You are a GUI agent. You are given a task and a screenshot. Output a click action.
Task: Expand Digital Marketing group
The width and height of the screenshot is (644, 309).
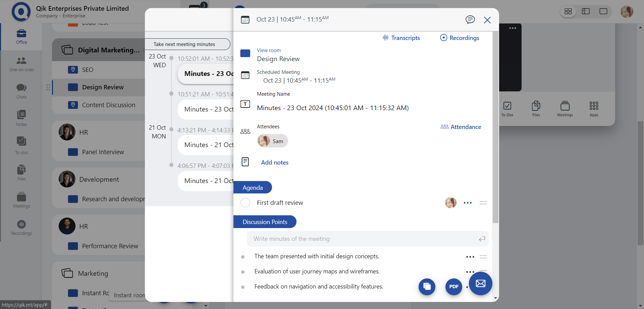click(99, 50)
